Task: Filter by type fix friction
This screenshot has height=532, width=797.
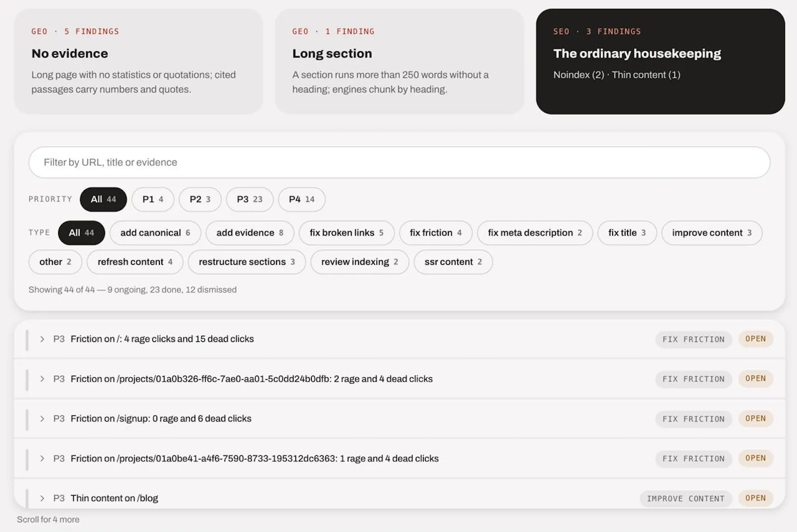Action: [436, 232]
